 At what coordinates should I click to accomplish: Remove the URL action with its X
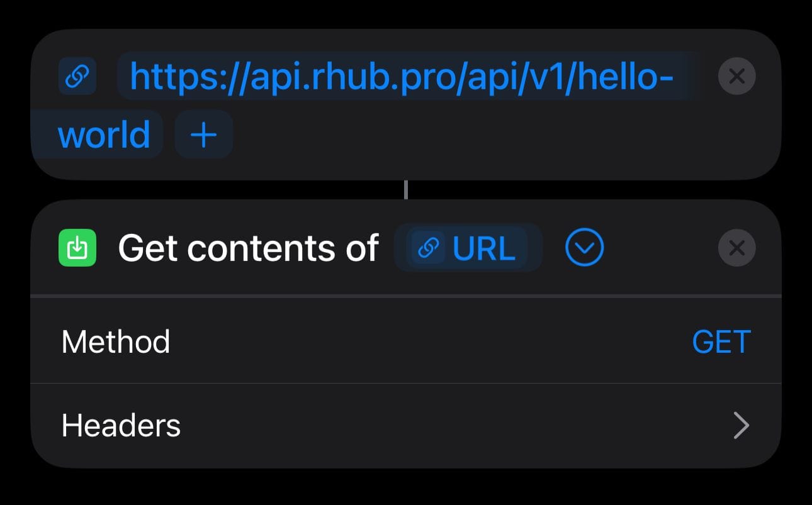[736, 76]
